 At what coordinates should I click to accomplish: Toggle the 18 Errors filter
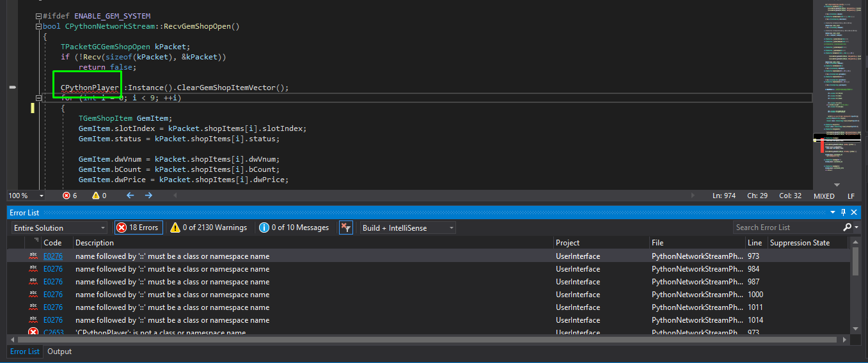point(138,228)
